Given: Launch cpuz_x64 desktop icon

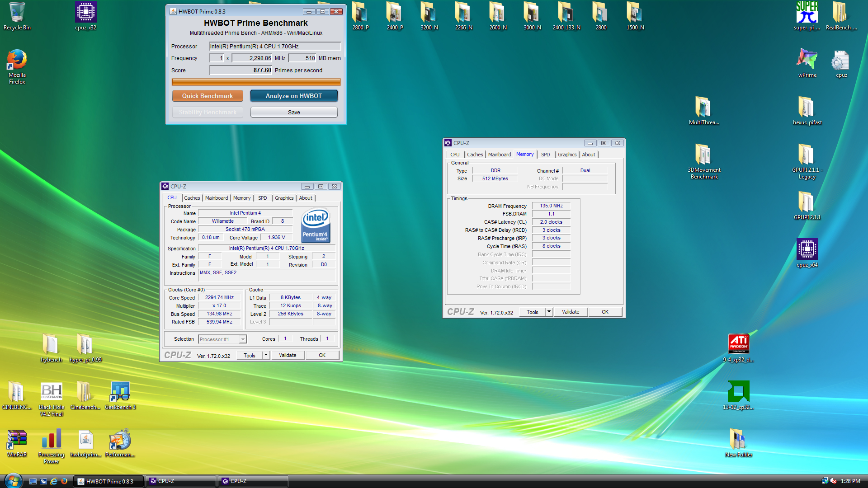Looking at the screenshot, I should (807, 253).
